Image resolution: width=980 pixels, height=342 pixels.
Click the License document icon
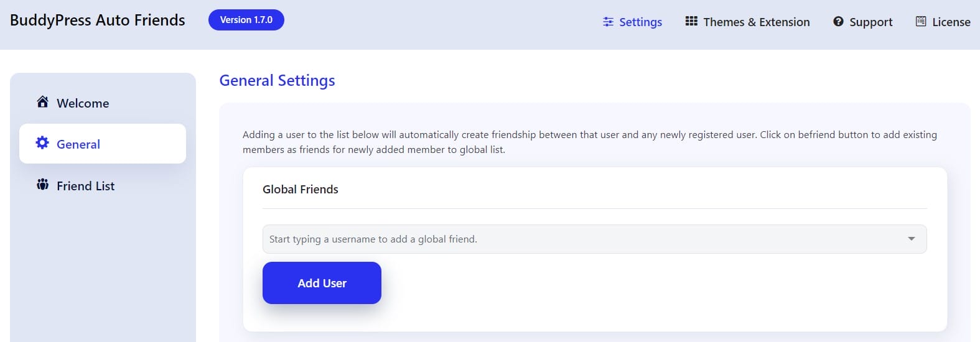pos(921,22)
